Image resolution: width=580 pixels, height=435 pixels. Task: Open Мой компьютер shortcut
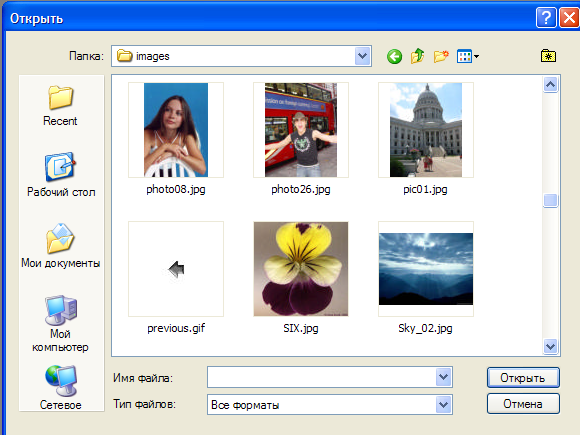(60, 324)
